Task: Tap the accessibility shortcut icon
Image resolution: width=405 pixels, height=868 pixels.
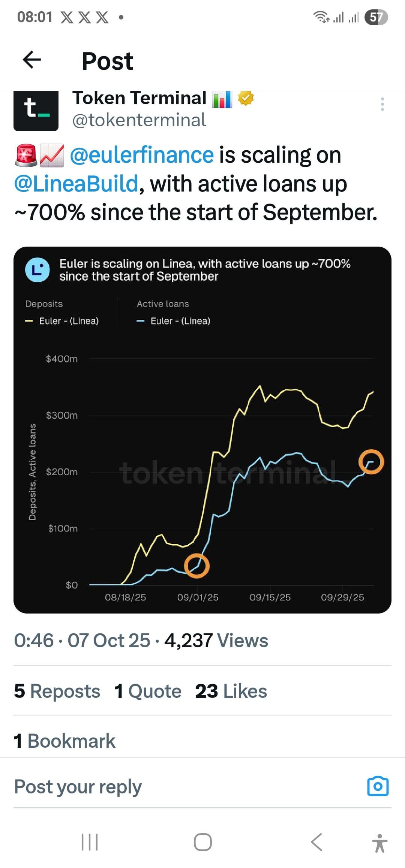Action: tap(379, 843)
